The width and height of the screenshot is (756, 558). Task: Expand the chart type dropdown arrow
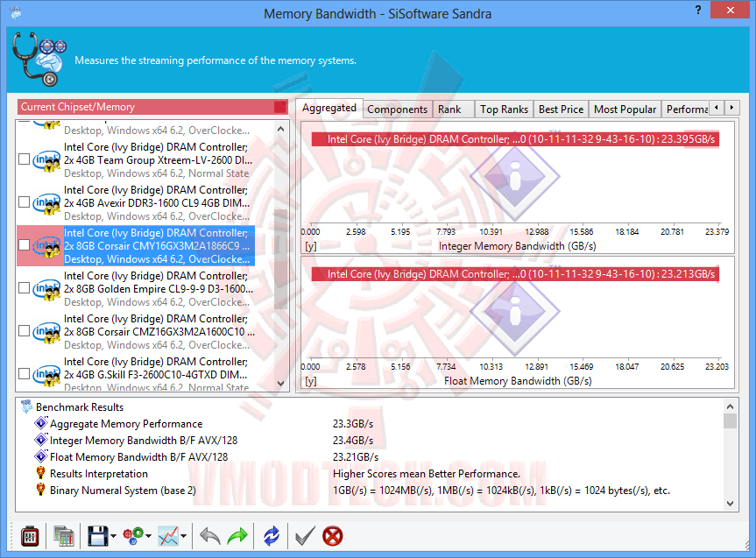coord(184,536)
